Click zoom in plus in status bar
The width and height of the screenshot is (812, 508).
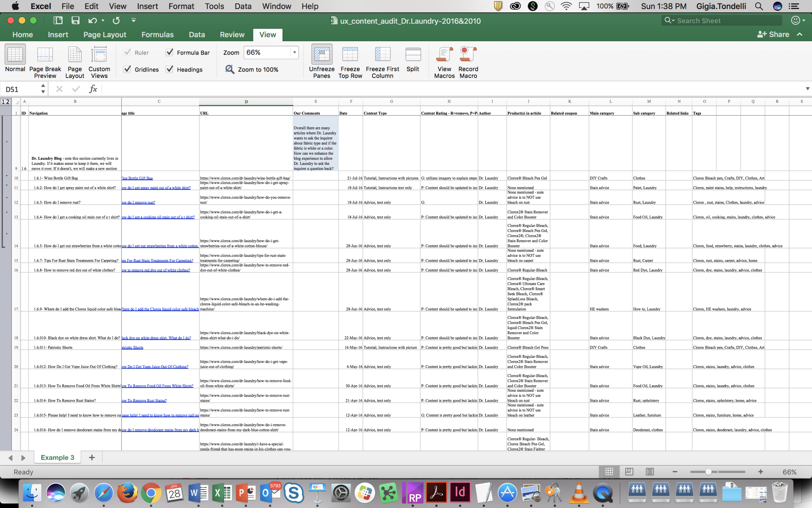click(x=760, y=472)
